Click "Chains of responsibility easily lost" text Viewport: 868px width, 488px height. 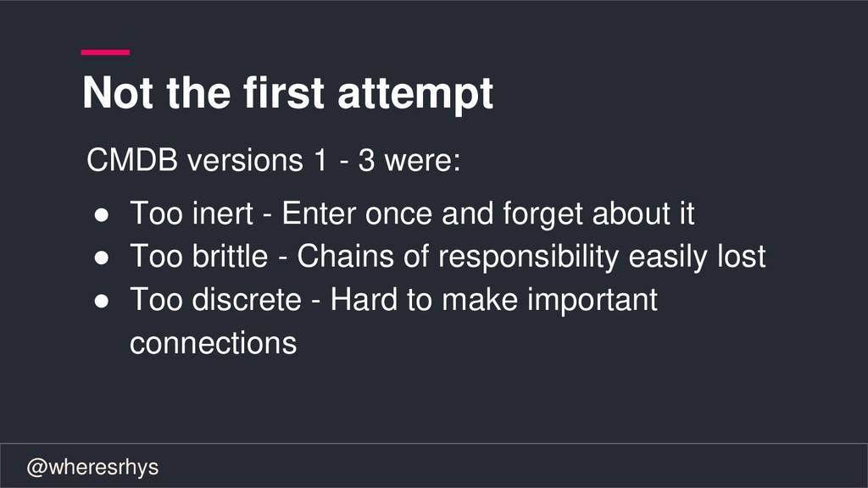pos(531,258)
